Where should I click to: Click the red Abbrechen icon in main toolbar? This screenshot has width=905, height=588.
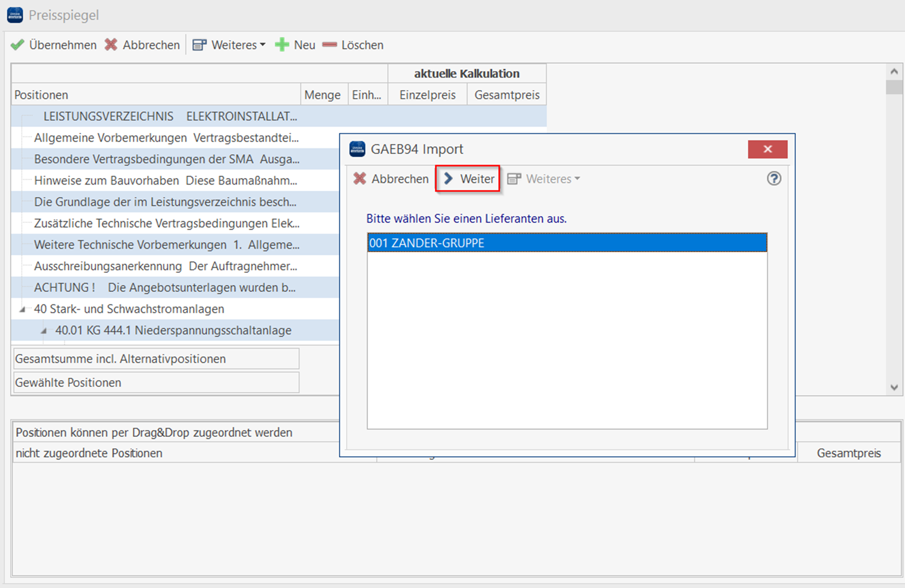tap(111, 45)
